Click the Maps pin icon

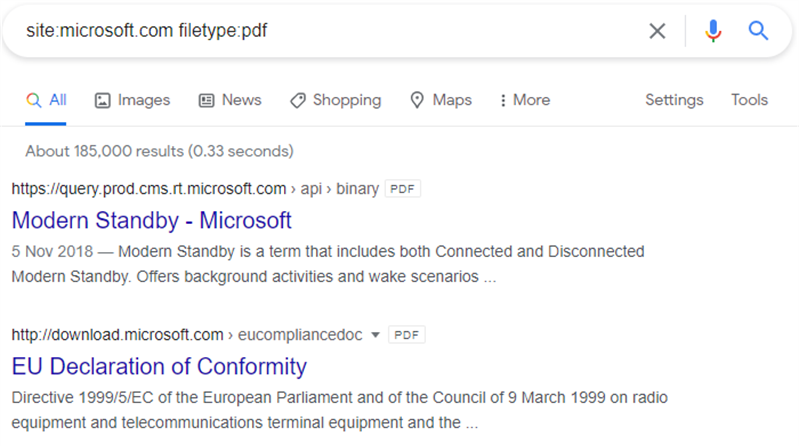coord(417,100)
